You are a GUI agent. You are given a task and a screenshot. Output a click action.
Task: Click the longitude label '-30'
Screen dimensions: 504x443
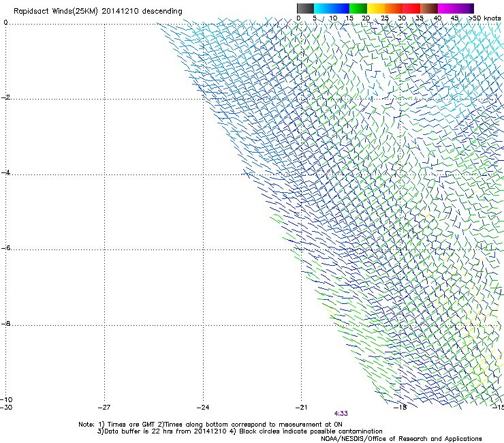pos(6,408)
